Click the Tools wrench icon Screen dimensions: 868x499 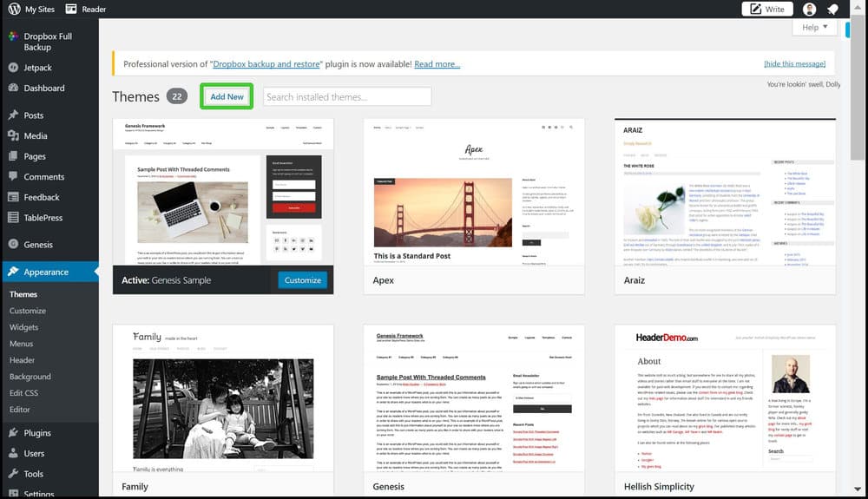point(13,474)
